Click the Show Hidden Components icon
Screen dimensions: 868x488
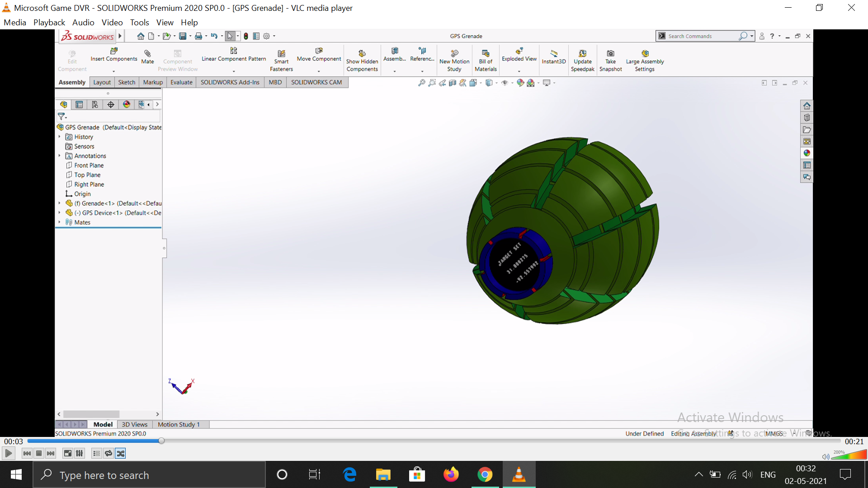point(362,54)
